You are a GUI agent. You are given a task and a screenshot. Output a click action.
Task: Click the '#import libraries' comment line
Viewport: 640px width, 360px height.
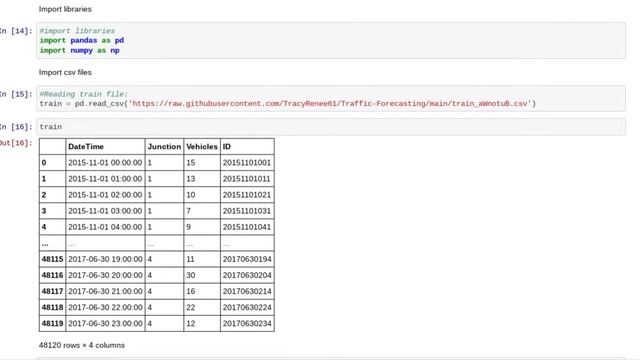pos(77,31)
